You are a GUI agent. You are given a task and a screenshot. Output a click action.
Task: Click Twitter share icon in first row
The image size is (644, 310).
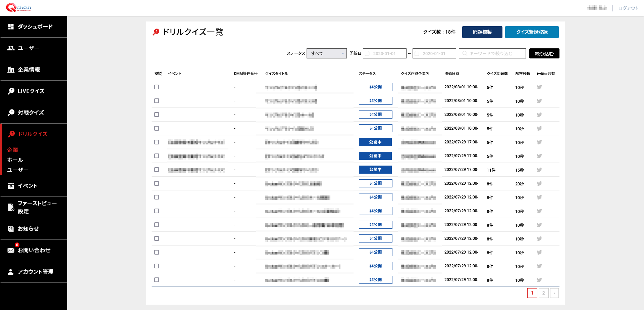point(539,87)
